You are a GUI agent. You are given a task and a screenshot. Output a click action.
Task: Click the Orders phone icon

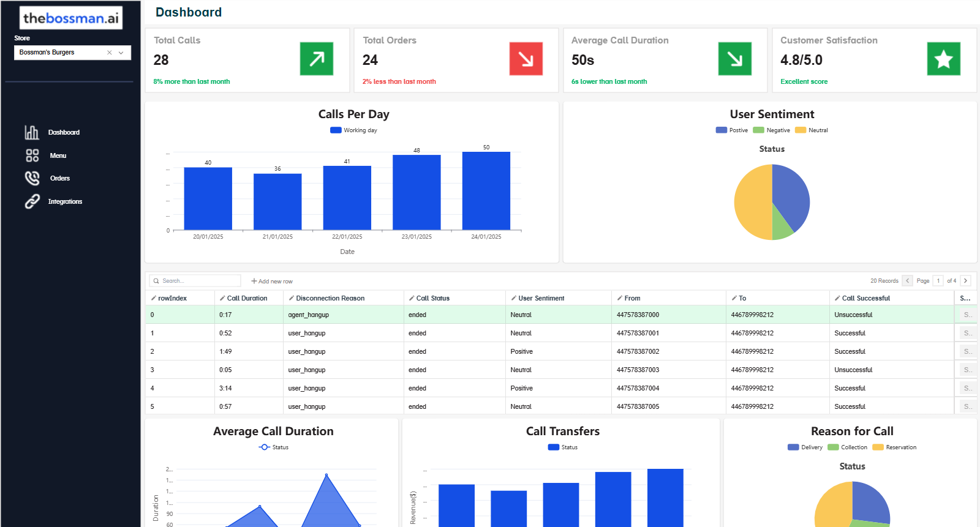pyautogui.click(x=32, y=178)
